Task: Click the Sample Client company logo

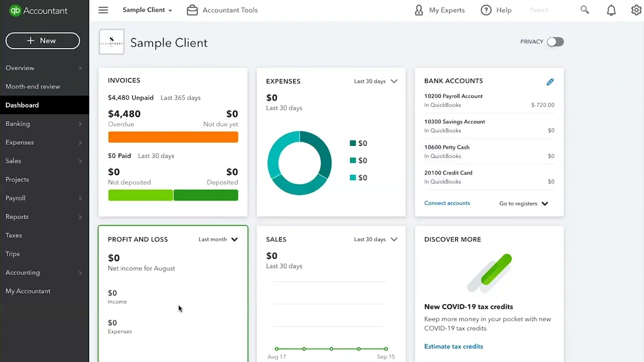Action: coord(112,42)
